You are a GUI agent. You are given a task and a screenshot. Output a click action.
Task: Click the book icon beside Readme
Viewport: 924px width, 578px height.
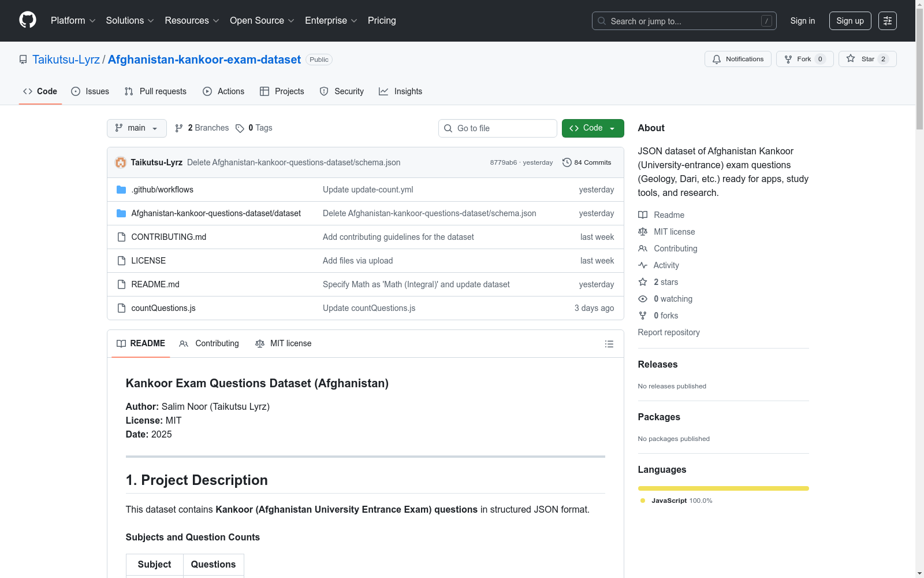tap(643, 215)
